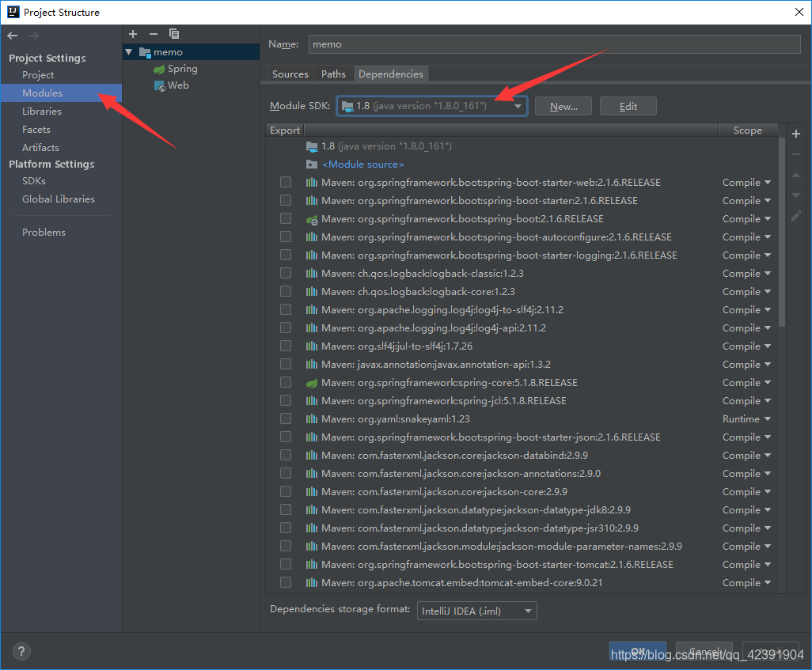Click library icon for tomcat-embed-core

pyautogui.click(x=312, y=582)
